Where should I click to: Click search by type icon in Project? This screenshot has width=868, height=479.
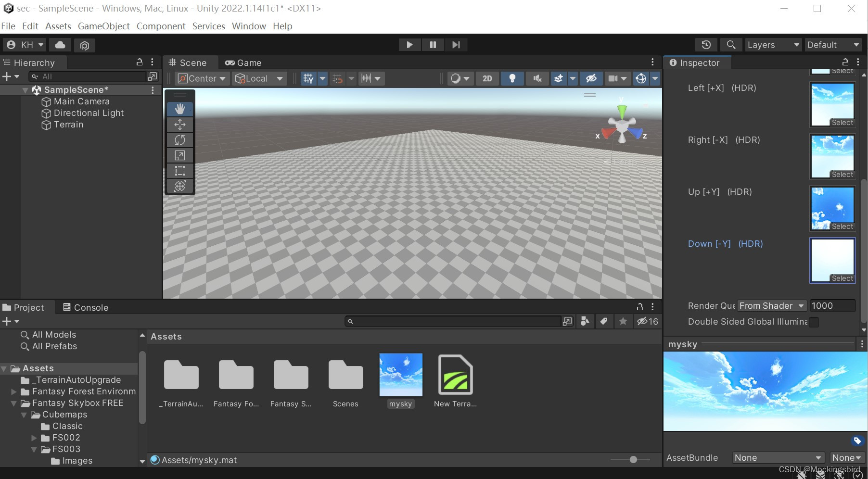coord(585,321)
